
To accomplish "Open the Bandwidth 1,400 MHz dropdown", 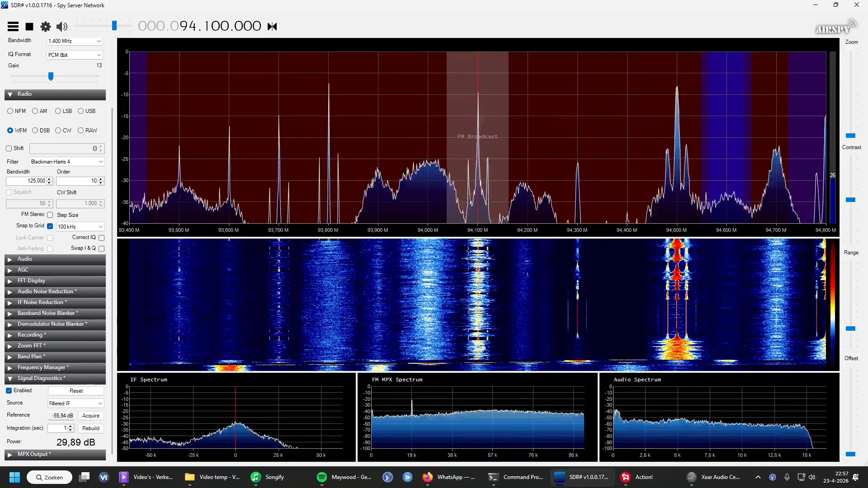I will 75,41.
